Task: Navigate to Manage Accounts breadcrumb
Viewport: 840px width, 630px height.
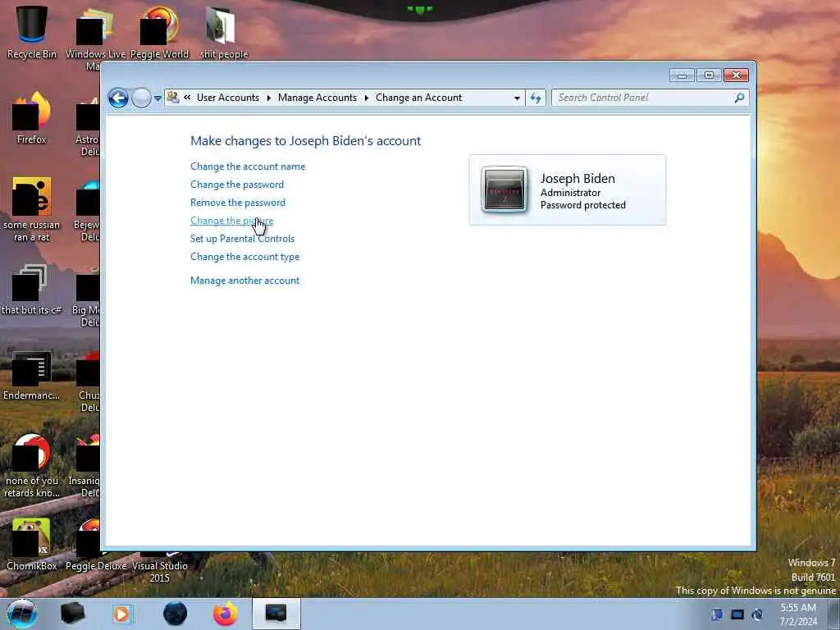Action: [317, 98]
